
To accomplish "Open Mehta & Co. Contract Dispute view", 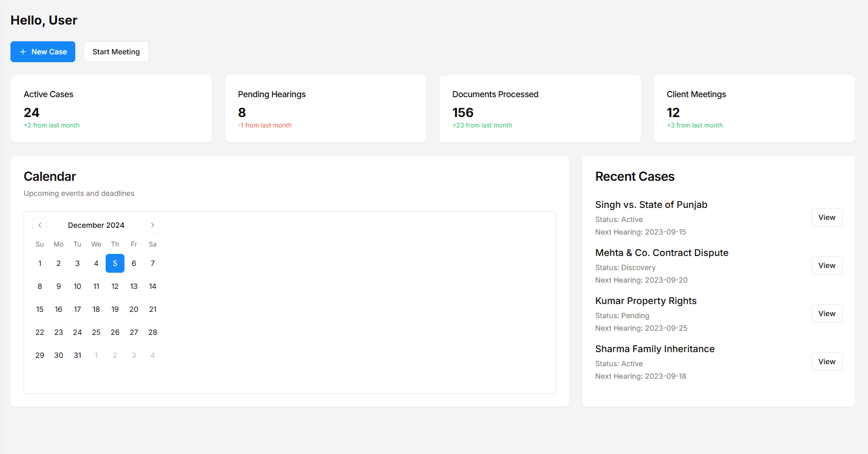I will pyautogui.click(x=826, y=265).
